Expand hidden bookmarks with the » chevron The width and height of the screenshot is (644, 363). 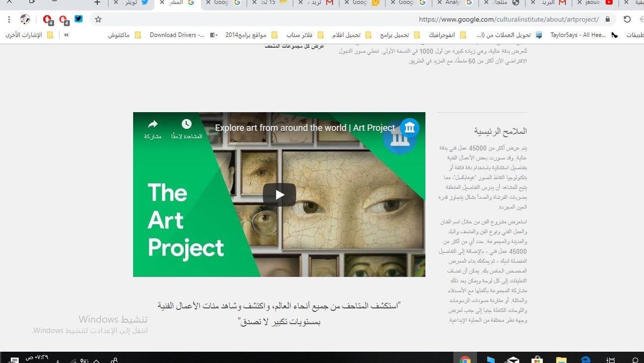66,35
